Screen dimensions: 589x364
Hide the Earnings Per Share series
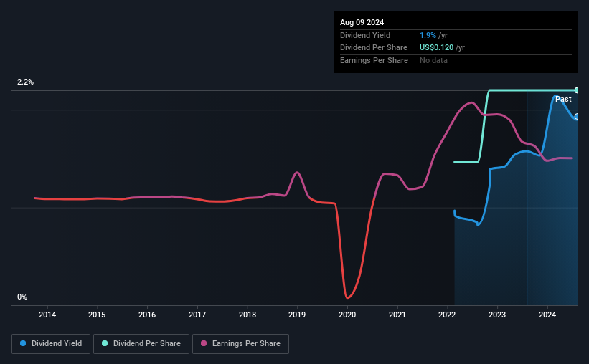(240, 344)
